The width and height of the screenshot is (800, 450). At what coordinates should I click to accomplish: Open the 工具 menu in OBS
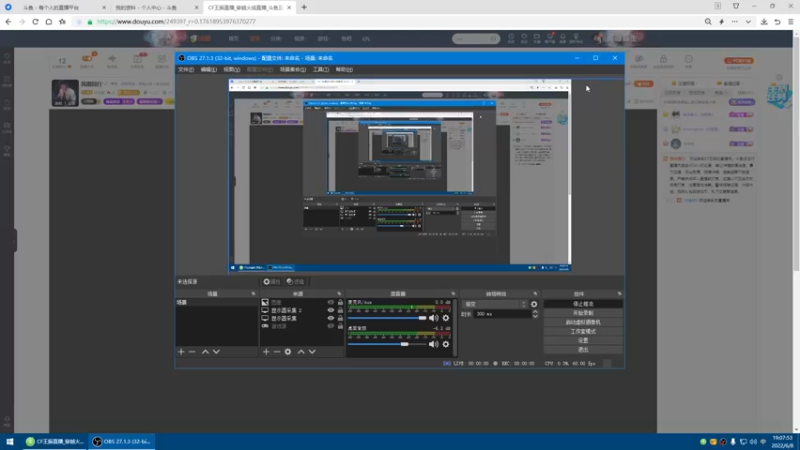click(x=320, y=69)
